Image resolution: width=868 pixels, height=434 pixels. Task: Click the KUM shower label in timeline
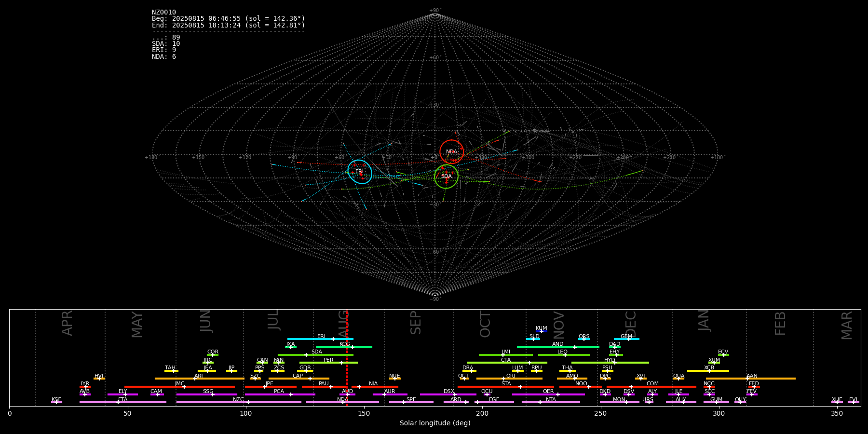541,328
